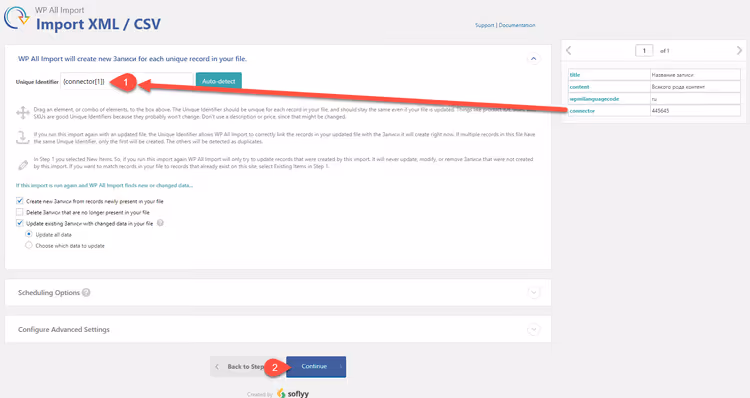Click the 'wpmllanguagecode' element in preview
The image size is (750, 398).
pos(595,99)
